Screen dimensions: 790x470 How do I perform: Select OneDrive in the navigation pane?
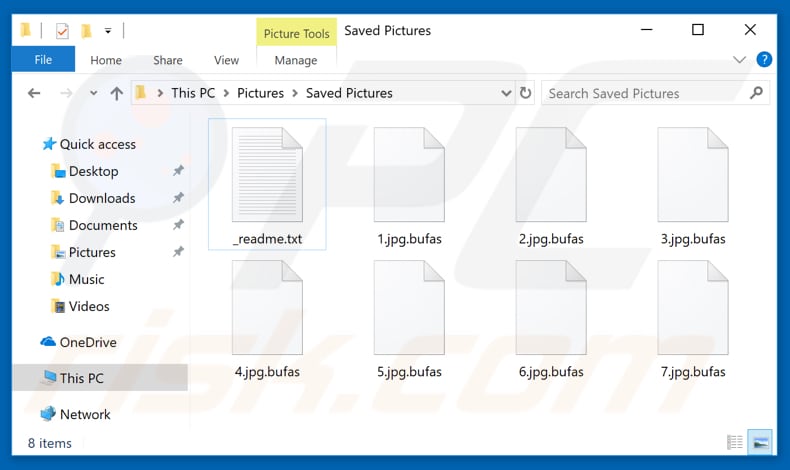click(x=87, y=342)
